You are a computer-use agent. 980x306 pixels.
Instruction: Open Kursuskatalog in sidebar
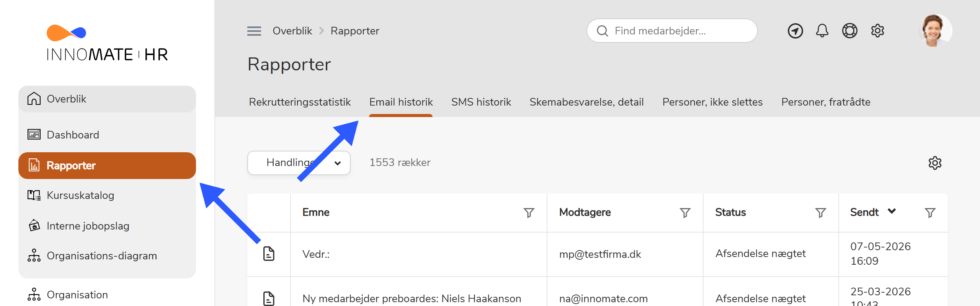pyautogui.click(x=107, y=195)
